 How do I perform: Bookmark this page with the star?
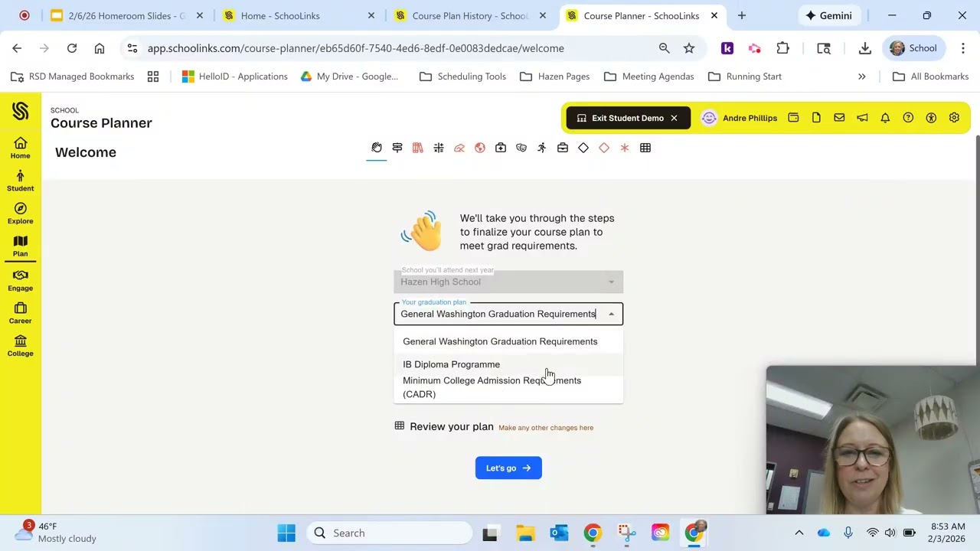pyautogui.click(x=689, y=48)
